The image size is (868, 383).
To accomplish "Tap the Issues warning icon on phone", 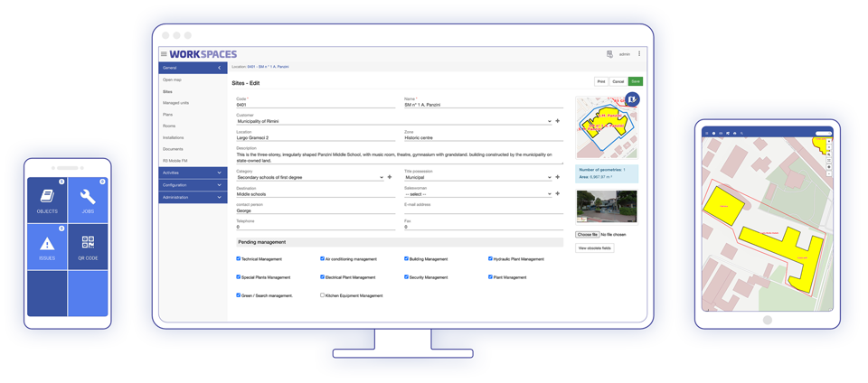I will (x=47, y=244).
